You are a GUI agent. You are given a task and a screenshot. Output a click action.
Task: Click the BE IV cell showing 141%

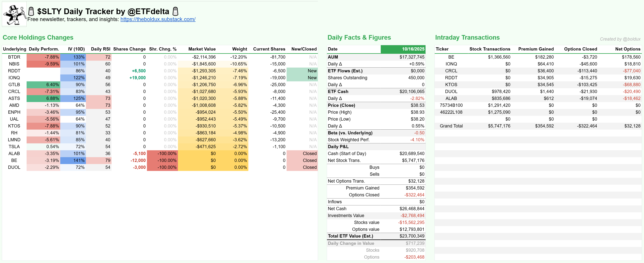73,160
